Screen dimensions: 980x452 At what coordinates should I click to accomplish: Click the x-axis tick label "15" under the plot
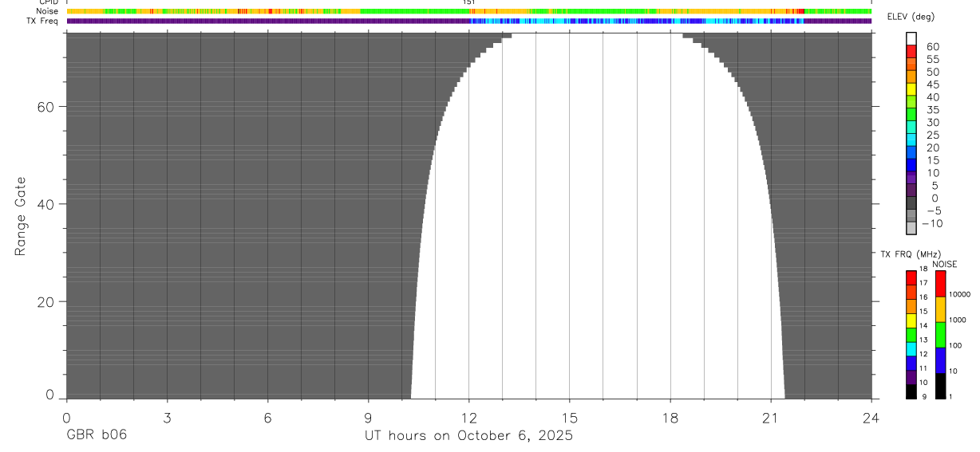(x=569, y=417)
